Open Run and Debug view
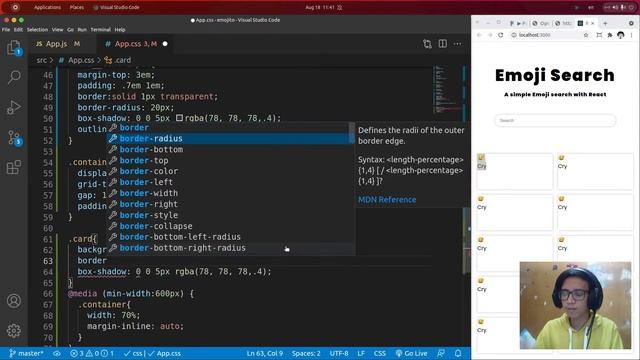This screenshot has width=640, height=360. (x=14, y=107)
